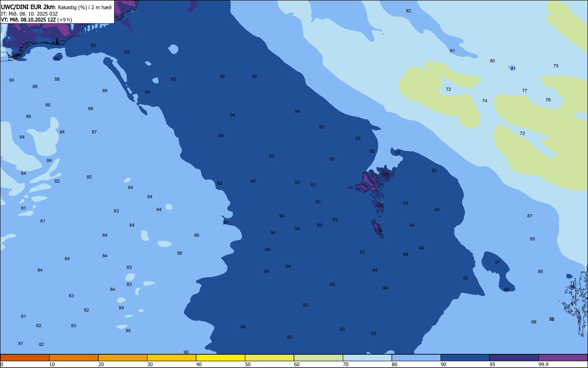Viewport: 588px width, 368px height.
Task: Pick the 60–70 light green legend swatch
Action: click(x=318, y=357)
